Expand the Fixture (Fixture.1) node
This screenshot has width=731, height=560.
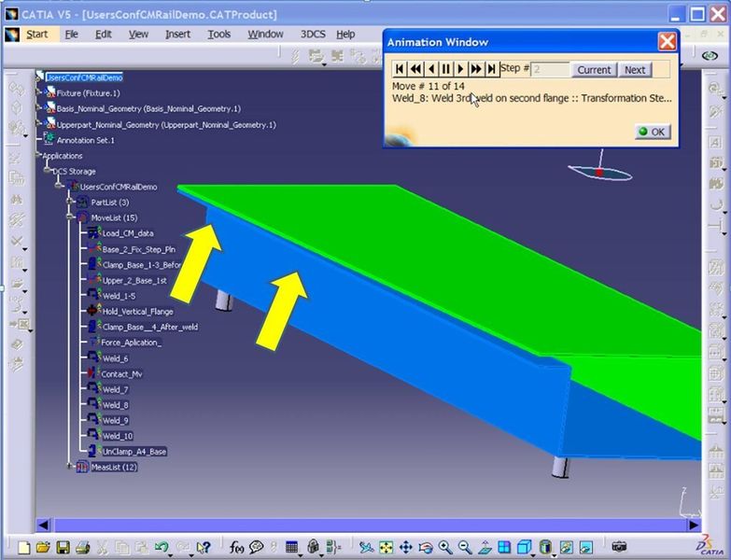pyautogui.click(x=39, y=92)
